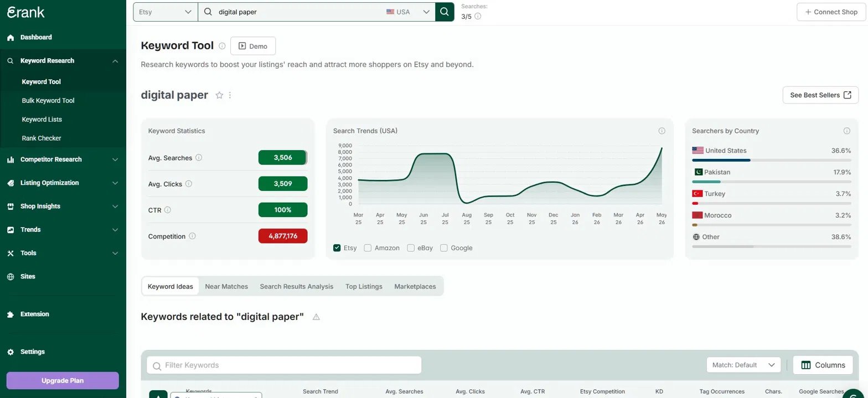Click the Competitor Research chart icon

coord(11,159)
